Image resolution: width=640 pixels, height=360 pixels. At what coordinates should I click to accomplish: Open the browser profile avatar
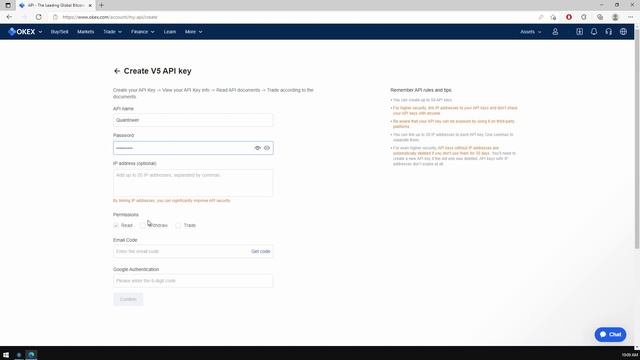tap(615, 17)
